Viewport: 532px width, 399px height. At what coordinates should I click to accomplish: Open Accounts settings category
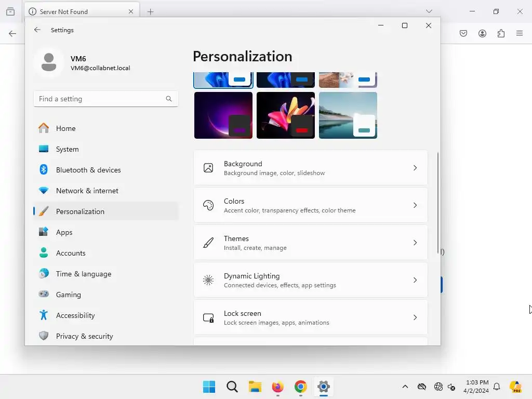click(106, 253)
